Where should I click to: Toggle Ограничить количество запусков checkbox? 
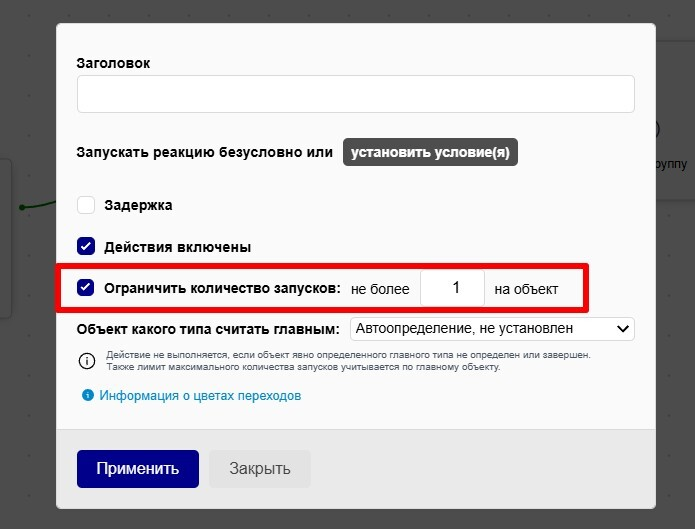tap(86, 287)
